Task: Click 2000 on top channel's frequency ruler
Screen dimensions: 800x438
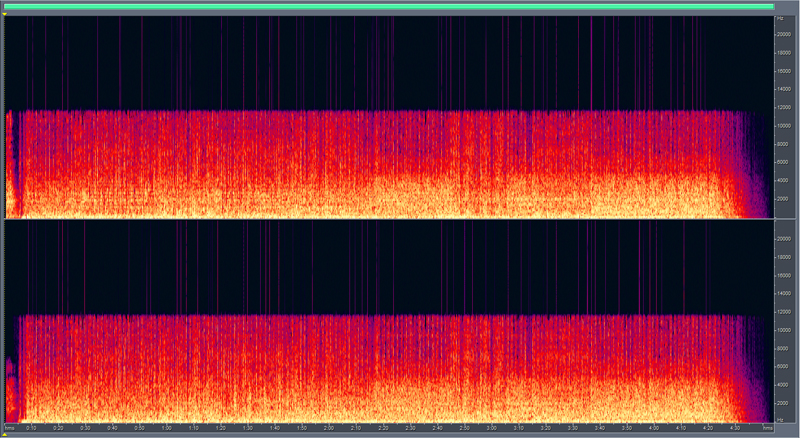Action: point(785,199)
